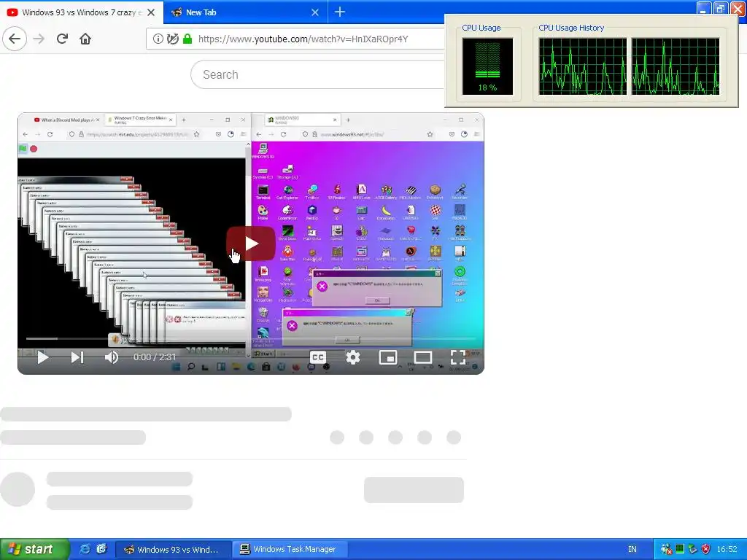This screenshot has height=560, width=747.
Task: Click the IN language indicator
Action: pyautogui.click(x=632, y=550)
